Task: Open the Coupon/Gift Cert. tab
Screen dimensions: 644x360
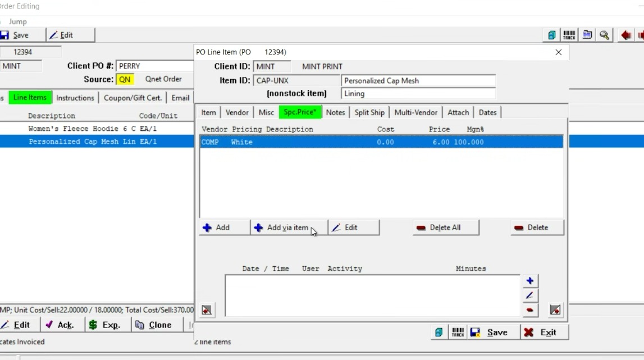Action: click(133, 97)
